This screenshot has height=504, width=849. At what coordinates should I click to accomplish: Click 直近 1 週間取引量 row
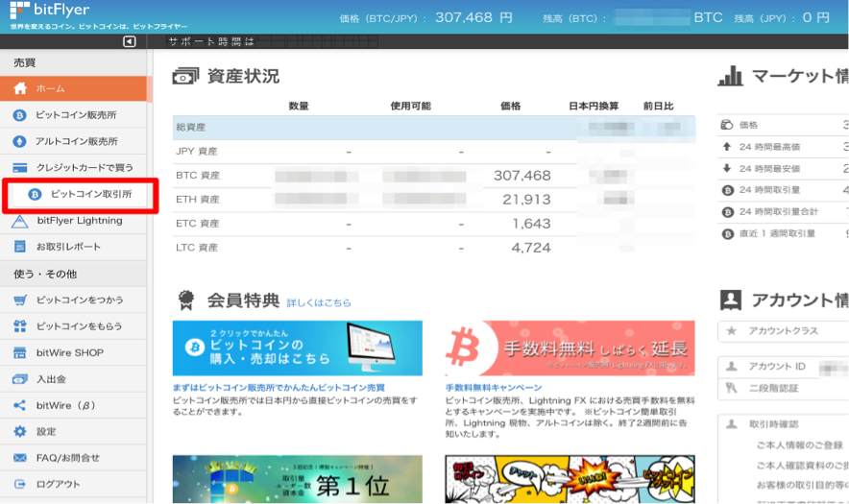[x=783, y=234]
